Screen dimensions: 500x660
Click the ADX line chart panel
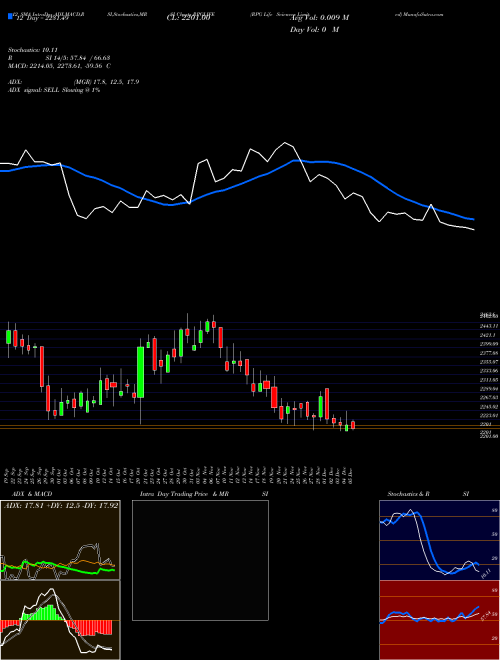[x=61, y=540]
